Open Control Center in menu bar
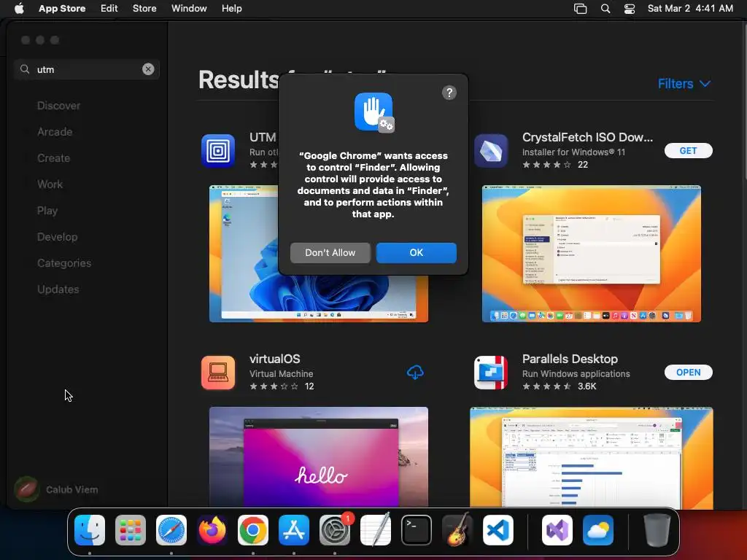747x560 pixels. (x=630, y=9)
